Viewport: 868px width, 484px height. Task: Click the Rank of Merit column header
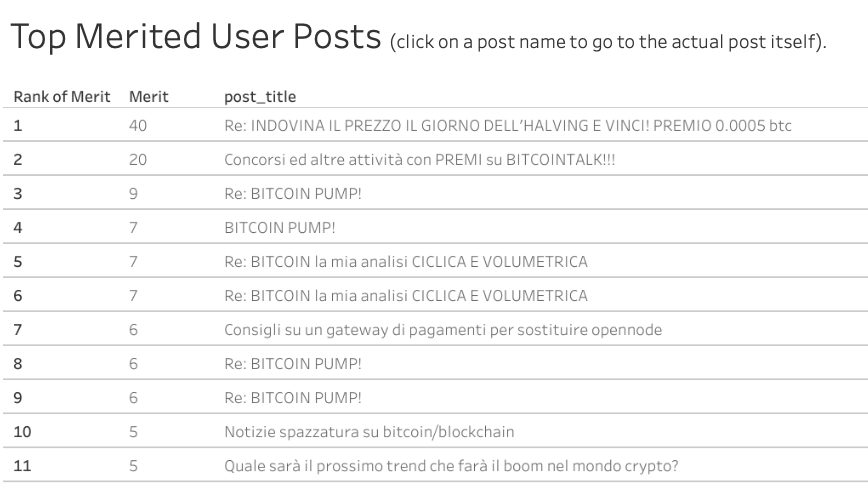[62, 97]
